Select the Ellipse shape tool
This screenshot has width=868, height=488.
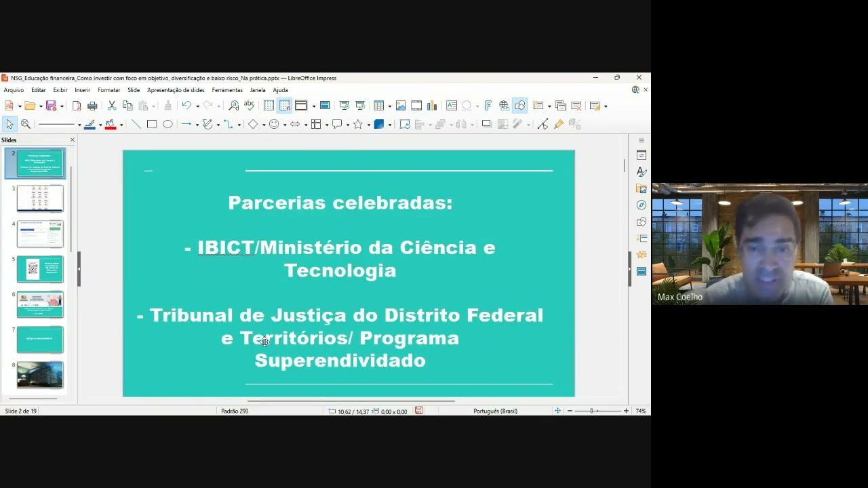pyautogui.click(x=167, y=124)
